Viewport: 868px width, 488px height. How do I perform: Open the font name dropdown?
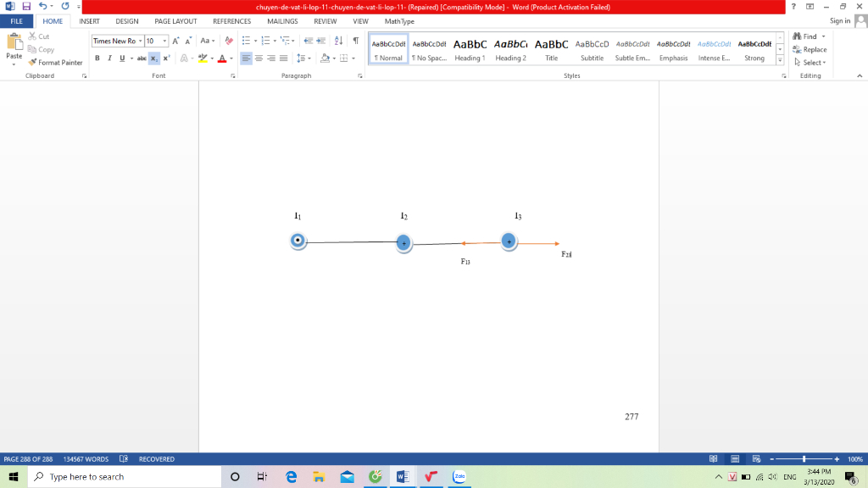coord(141,41)
